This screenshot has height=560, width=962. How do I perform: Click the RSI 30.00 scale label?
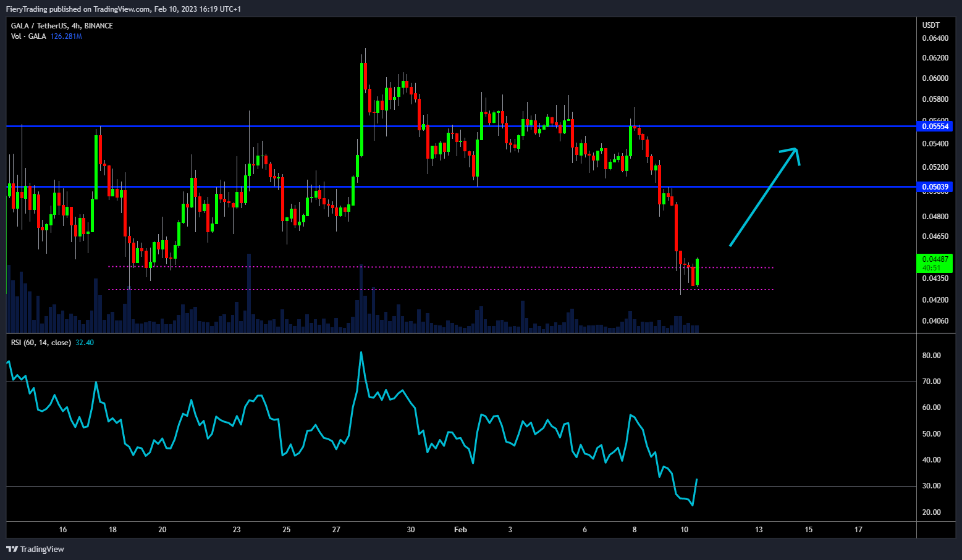pyautogui.click(x=932, y=486)
